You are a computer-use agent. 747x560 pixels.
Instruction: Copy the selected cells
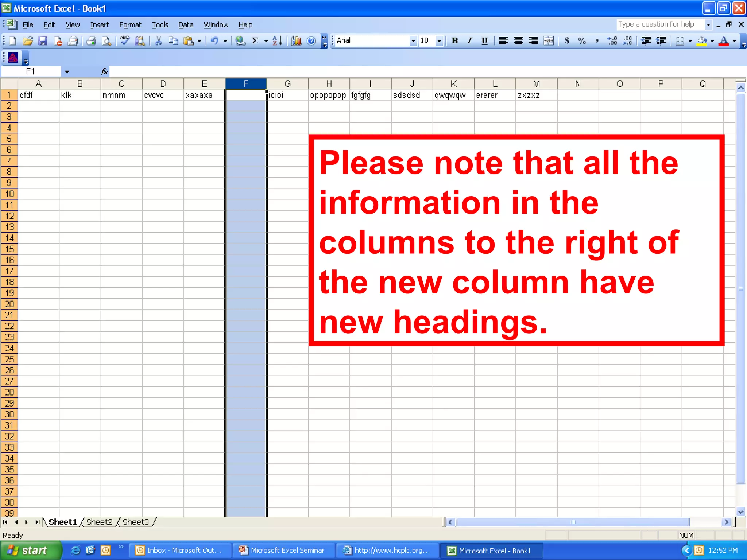click(x=173, y=41)
